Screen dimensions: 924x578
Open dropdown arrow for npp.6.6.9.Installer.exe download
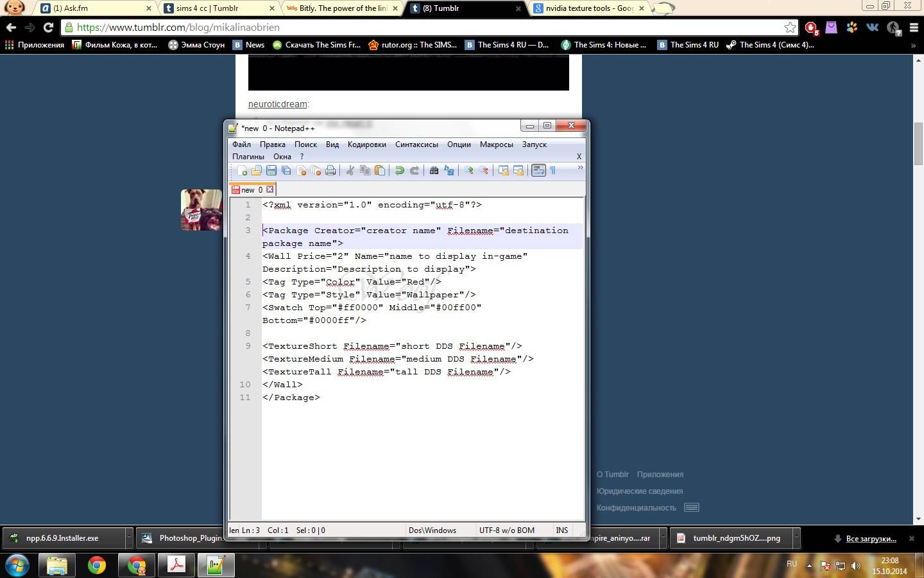(x=129, y=538)
